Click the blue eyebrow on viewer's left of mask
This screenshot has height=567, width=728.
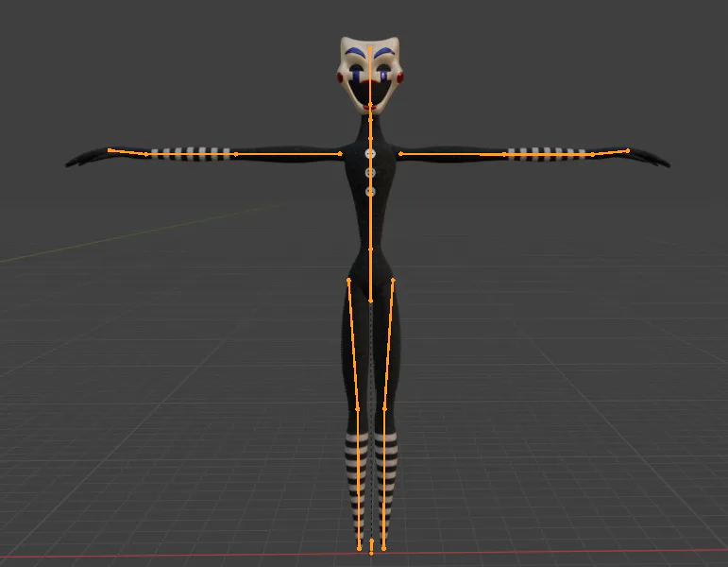[x=355, y=52]
